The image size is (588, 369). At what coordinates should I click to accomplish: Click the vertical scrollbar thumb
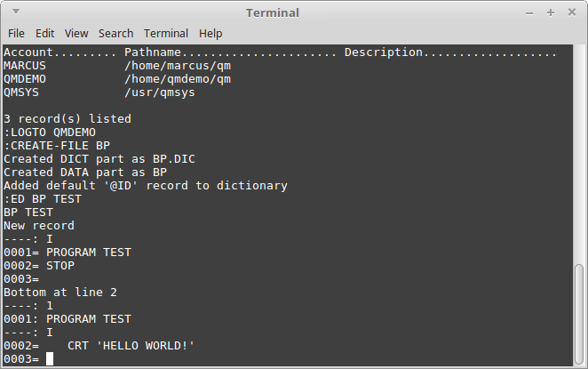pos(579,313)
